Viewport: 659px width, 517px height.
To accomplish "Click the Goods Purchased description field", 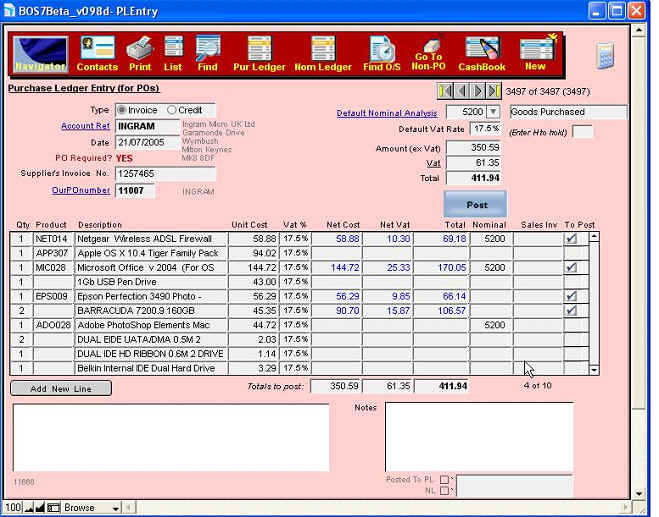I will (568, 112).
